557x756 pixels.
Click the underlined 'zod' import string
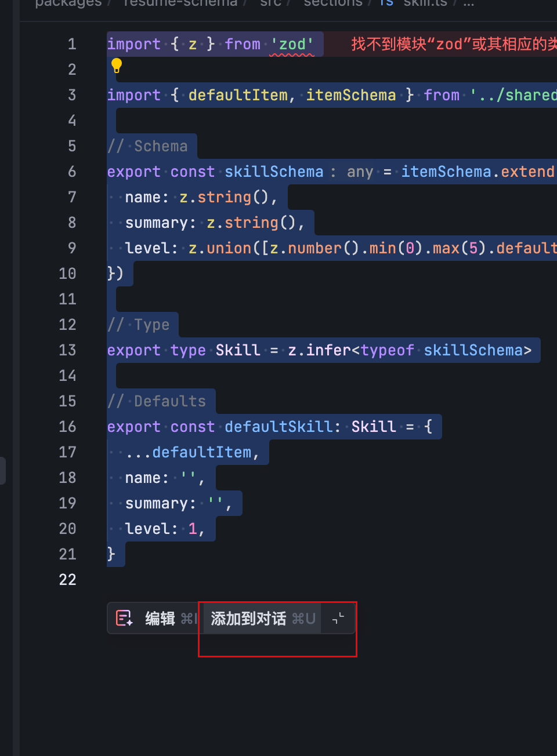(x=292, y=45)
